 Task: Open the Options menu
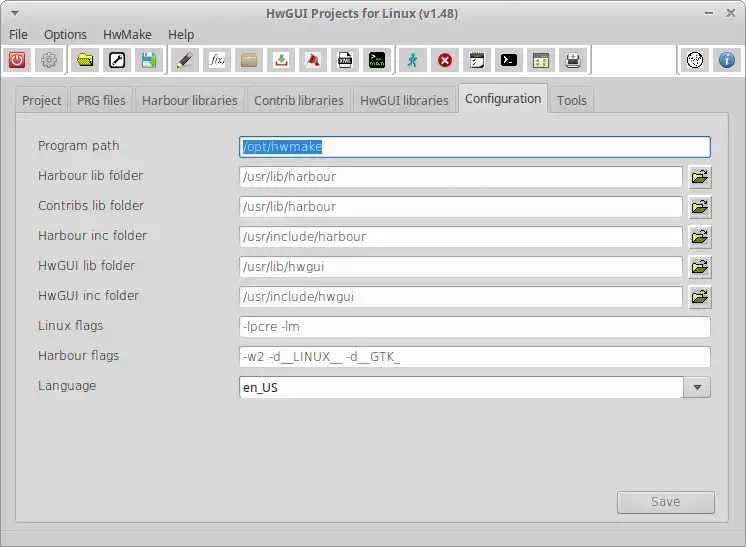tap(65, 35)
